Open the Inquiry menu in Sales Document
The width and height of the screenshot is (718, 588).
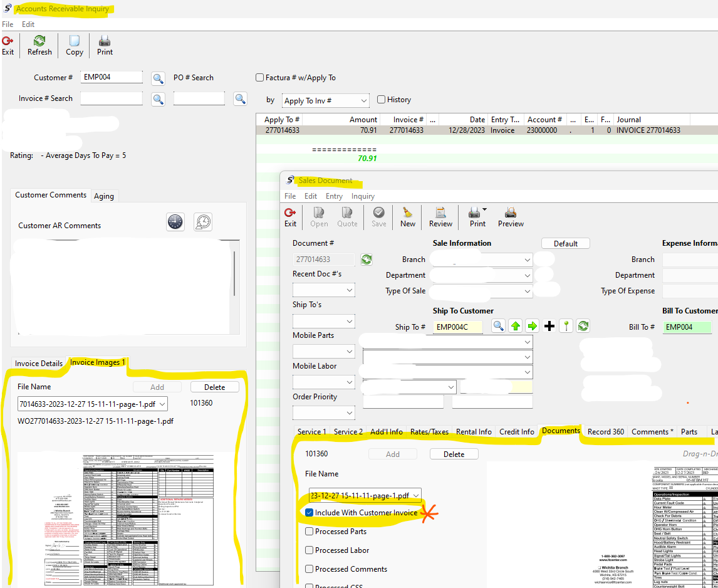363,196
